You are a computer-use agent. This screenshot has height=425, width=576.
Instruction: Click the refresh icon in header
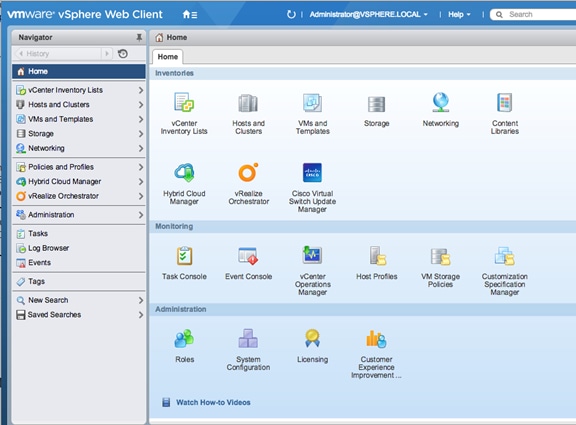click(x=291, y=14)
